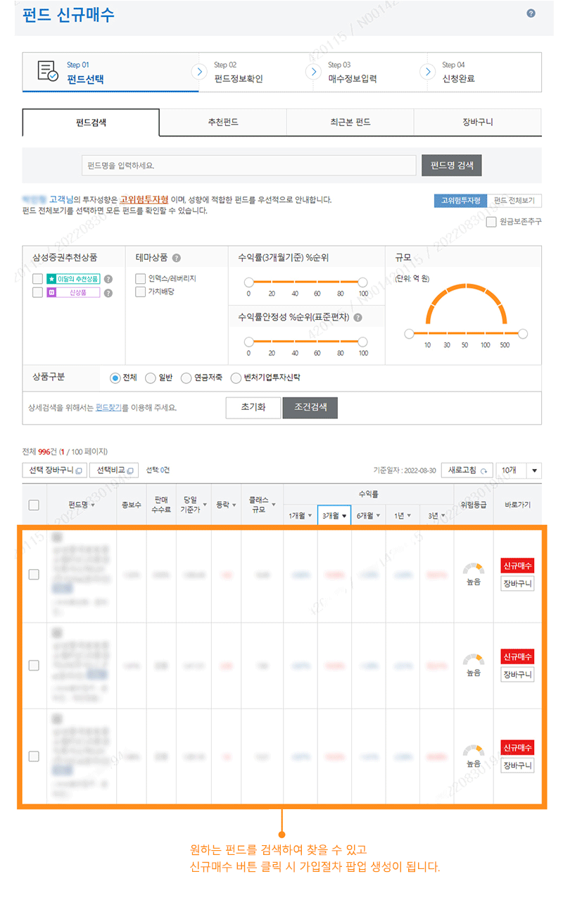Open the 10개 page-size dropdown
The width and height of the screenshot is (563, 924).
pos(519,470)
